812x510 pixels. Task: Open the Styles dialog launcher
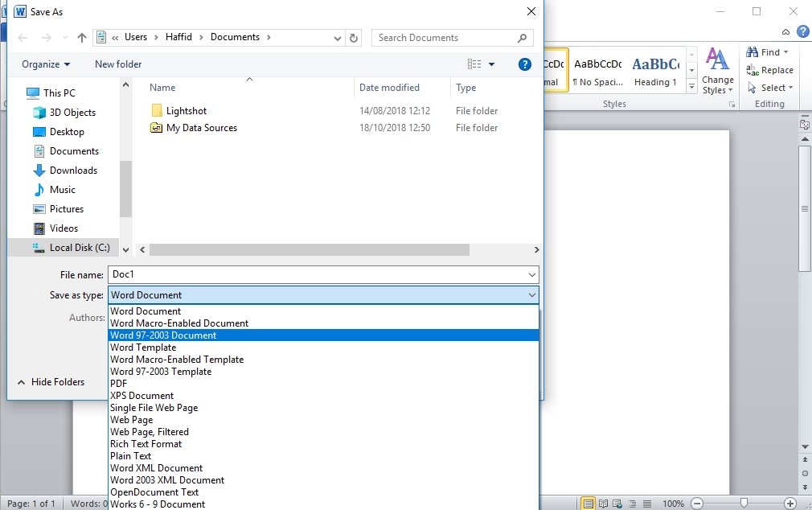click(x=732, y=105)
